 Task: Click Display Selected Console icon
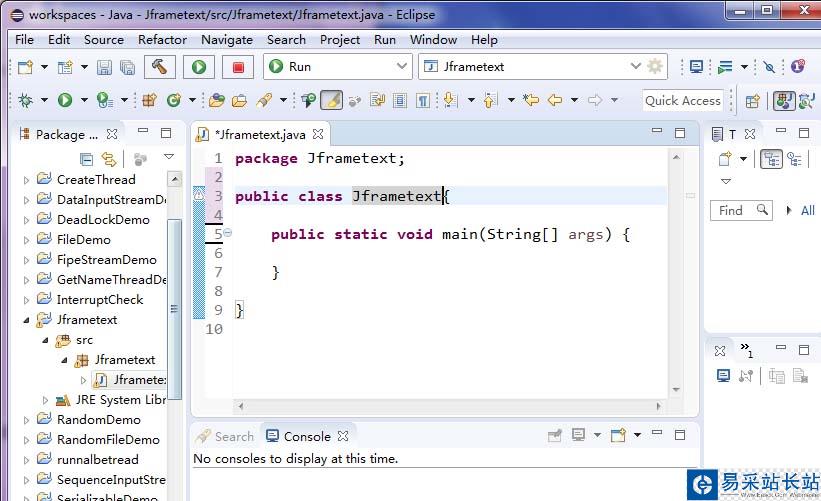point(578,435)
